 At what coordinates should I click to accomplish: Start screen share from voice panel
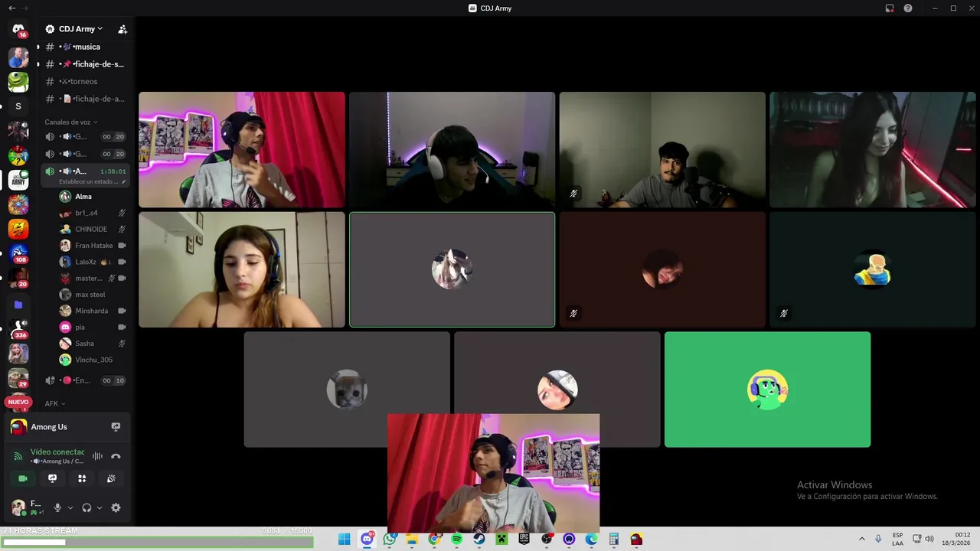click(52, 478)
